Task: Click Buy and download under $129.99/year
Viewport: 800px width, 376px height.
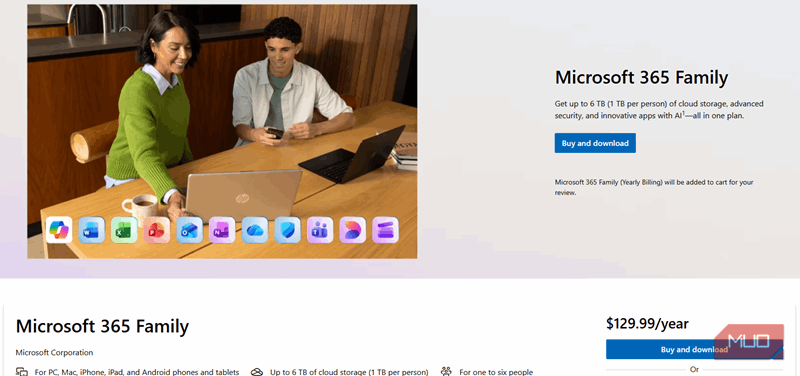Action: [x=694, y=349]
